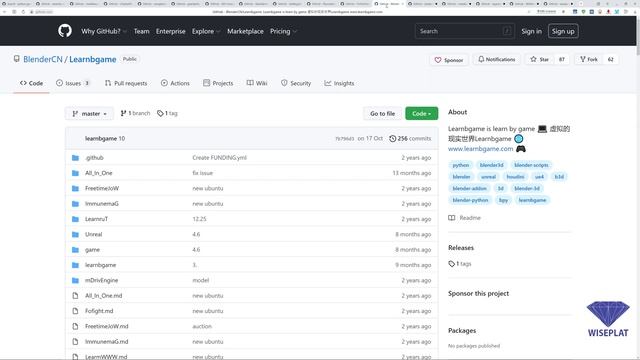640x360 pixels.
Task: Open the Notifications bell button
Action: (497, 60)
